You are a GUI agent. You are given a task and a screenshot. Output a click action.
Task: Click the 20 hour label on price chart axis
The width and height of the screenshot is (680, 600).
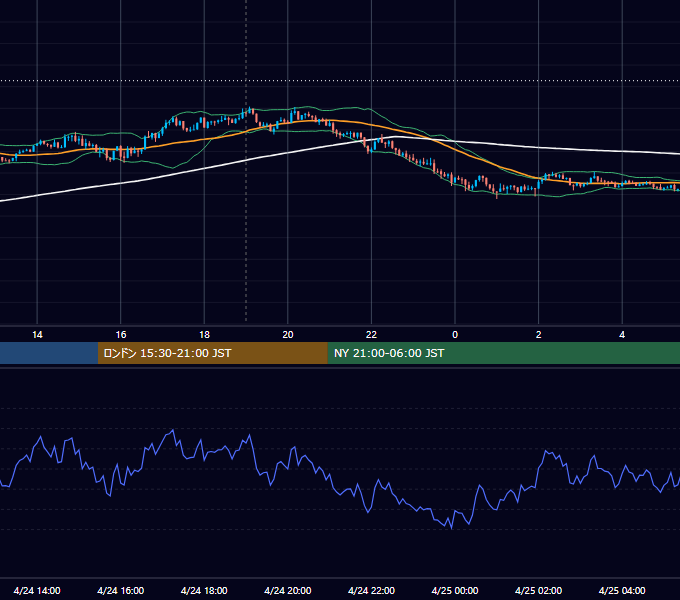(x=288, y=335)
